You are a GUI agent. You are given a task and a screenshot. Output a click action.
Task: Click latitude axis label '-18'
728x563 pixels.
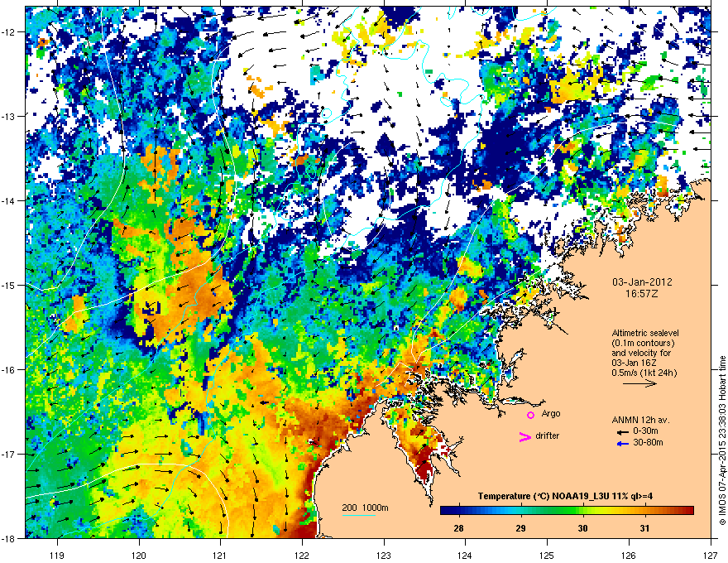click(x=8, y=538)
